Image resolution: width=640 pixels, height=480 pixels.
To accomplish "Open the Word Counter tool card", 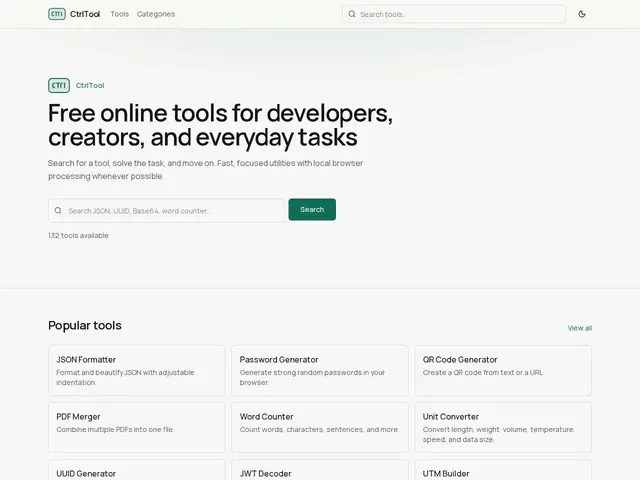I will tap(320, 427).
